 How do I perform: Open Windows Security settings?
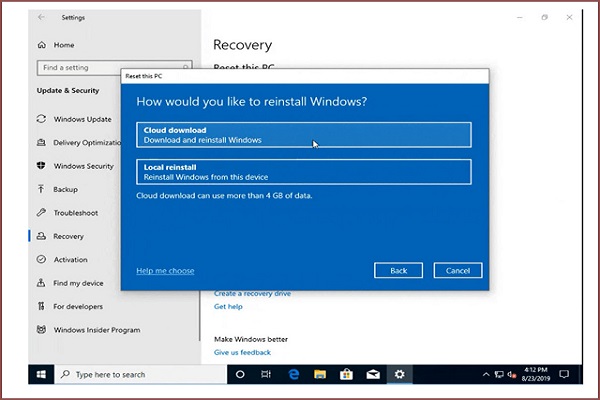[83, 166]
